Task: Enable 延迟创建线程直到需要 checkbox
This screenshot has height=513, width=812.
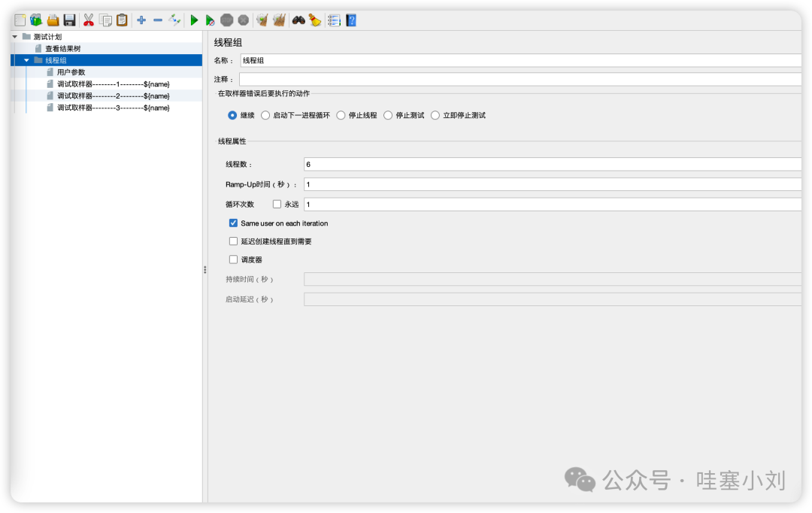Action: point(234,241)
